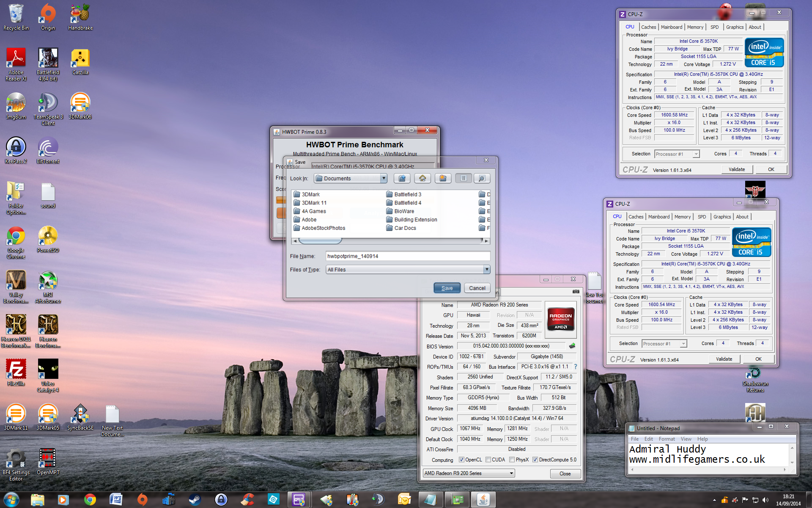Click Bus Interface question mark in GPU-Z
Image resolution: width=812 pixels, height=508 pixels.
[575, 367]
